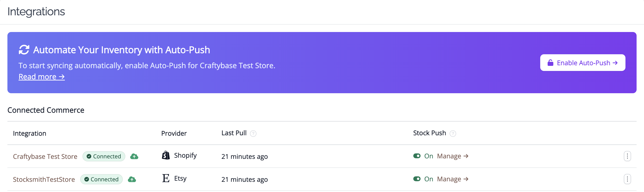Click the unlock icon in Enable Auto-Push
This screenshot has width=644, height=192.
click(550, 63)
